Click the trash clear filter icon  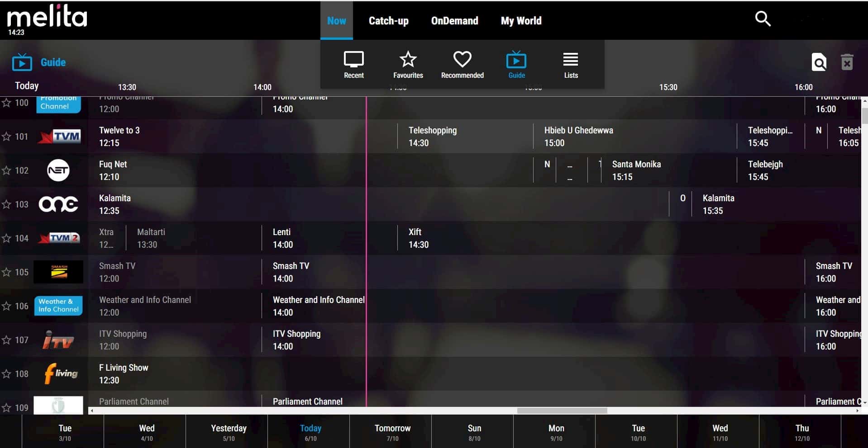(847, 62)
